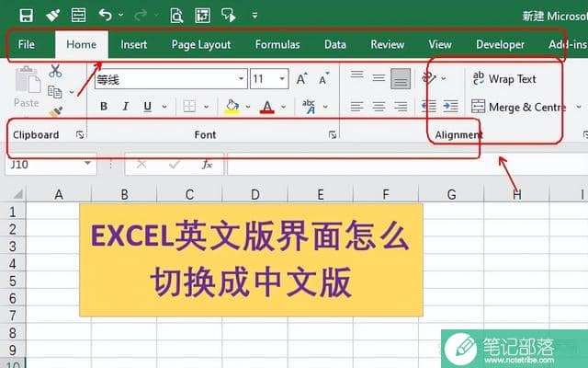Click the Increase Indent icon

tap(450, 107)
